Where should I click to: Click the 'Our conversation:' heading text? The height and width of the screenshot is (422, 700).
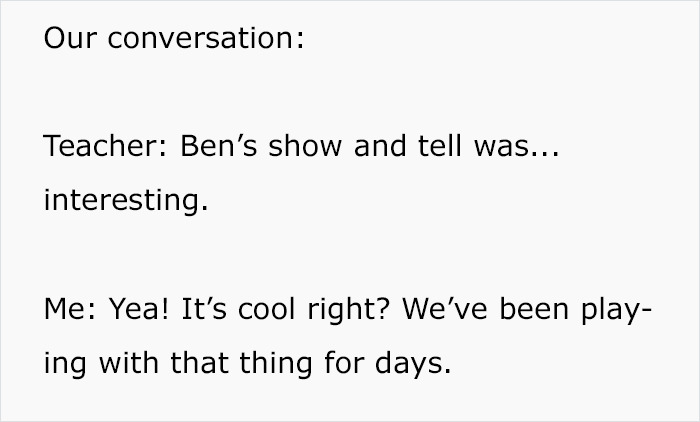coord(174,38)
